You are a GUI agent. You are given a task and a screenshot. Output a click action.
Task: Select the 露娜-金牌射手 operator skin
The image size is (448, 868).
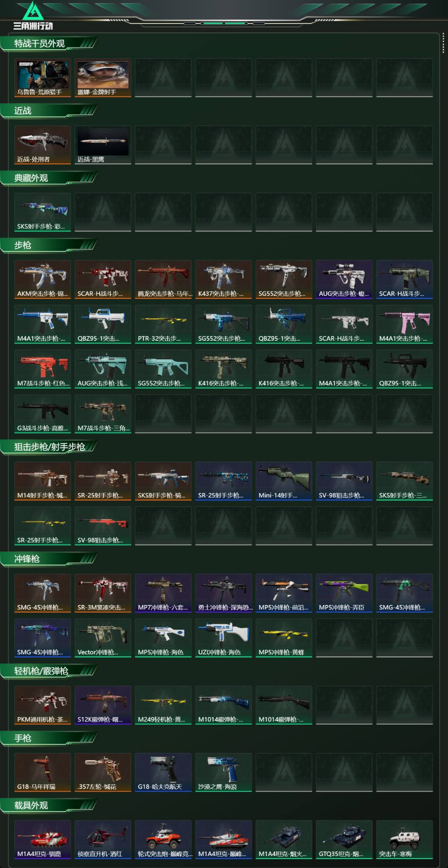pos(103,78)
